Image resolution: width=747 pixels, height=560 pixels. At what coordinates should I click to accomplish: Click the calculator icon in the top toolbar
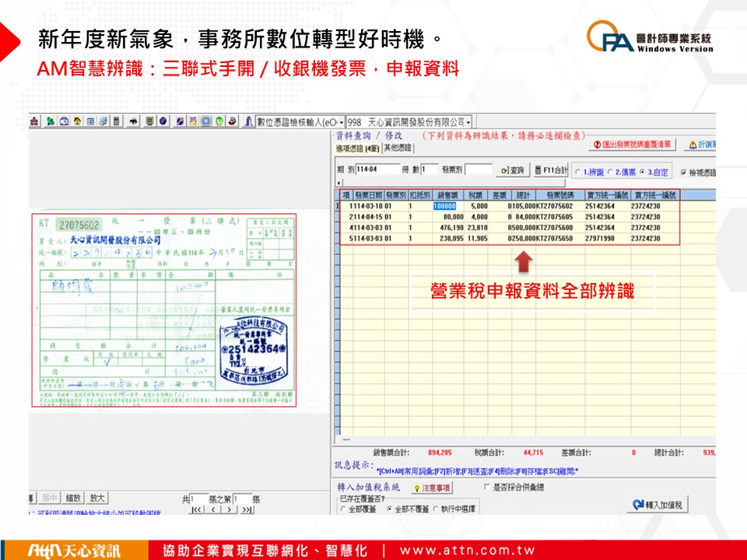117,121
